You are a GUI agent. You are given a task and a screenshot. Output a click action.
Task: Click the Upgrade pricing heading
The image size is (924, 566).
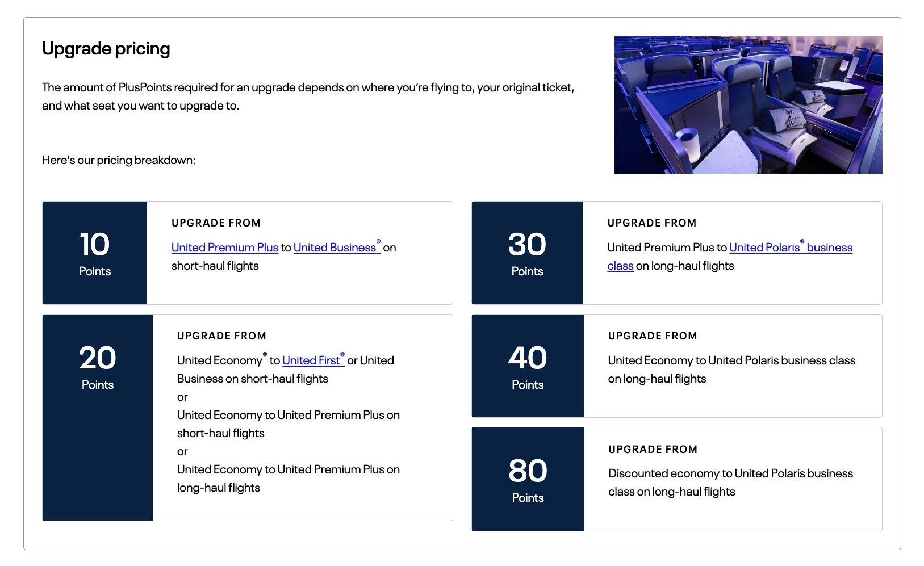coord(106,49)
